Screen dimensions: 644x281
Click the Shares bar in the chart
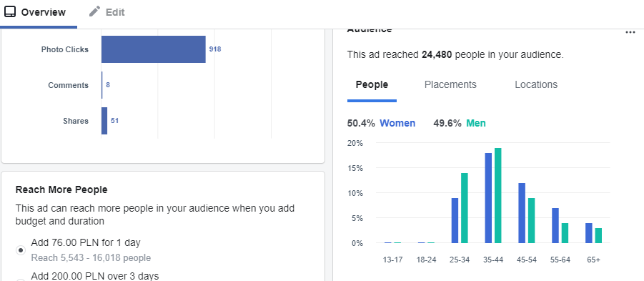pyautogui.click(x=104, y=121)
